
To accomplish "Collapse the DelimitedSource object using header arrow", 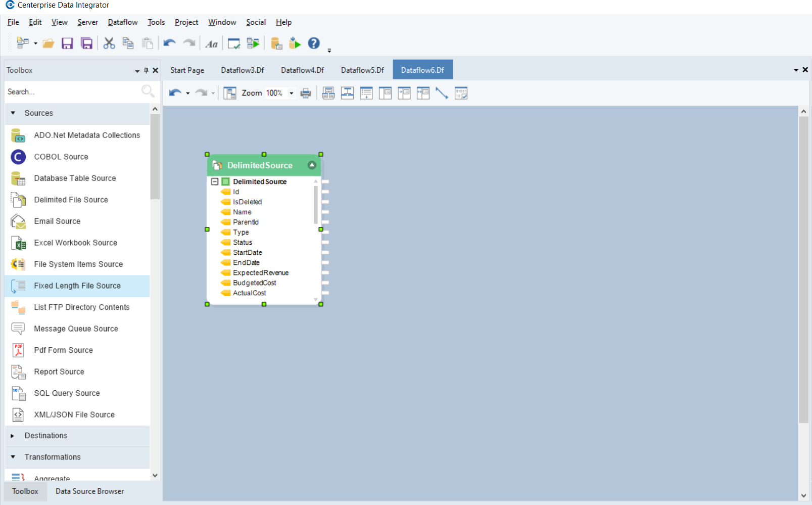I will (x=312, y=165).
